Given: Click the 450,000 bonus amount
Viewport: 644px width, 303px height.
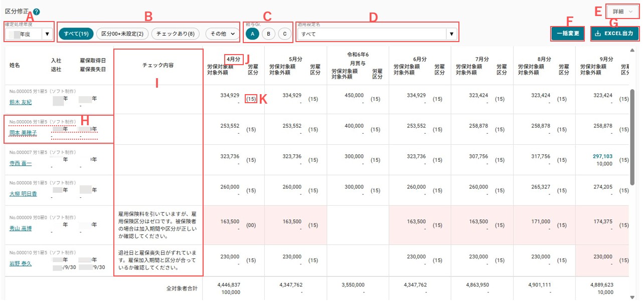Looking at the screenshot, I should (355, 95).
